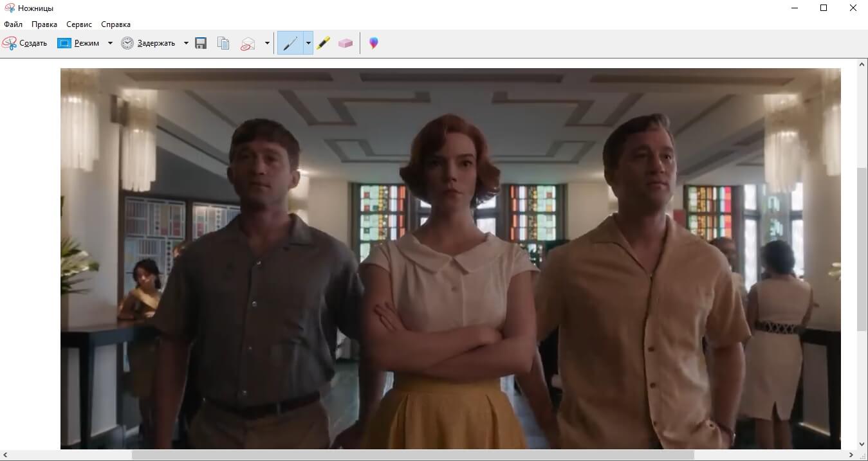Open the send snip dropdown arrow
This screenshot has height=461, width=868.
tap(267, 43)
